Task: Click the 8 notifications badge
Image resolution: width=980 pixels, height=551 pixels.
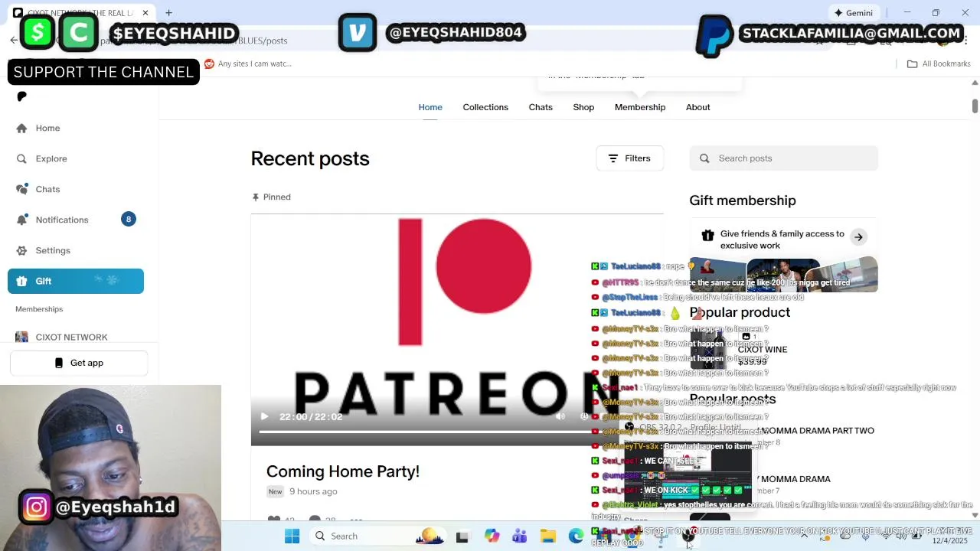Action: [129, 220]
